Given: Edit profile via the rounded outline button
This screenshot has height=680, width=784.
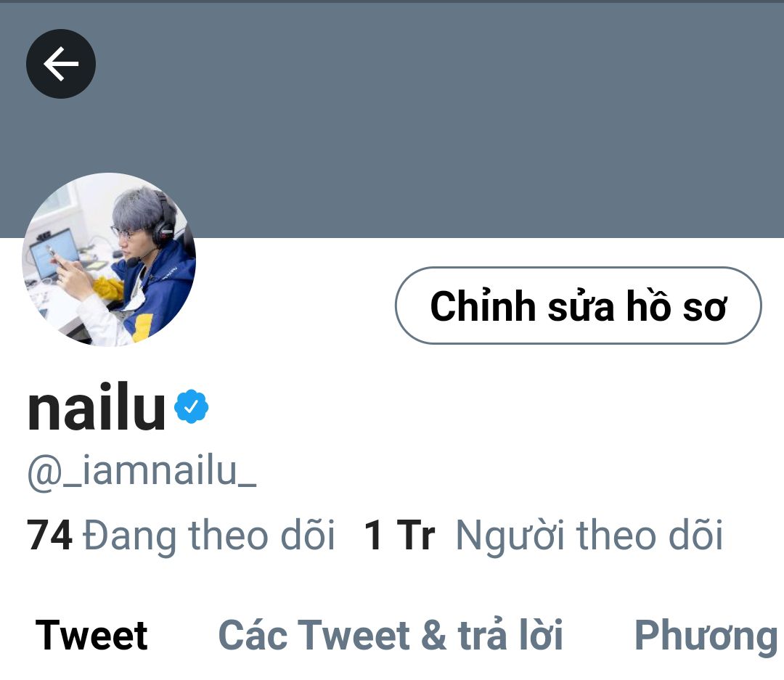Looking at the screenshot, I should coord(579,306).
